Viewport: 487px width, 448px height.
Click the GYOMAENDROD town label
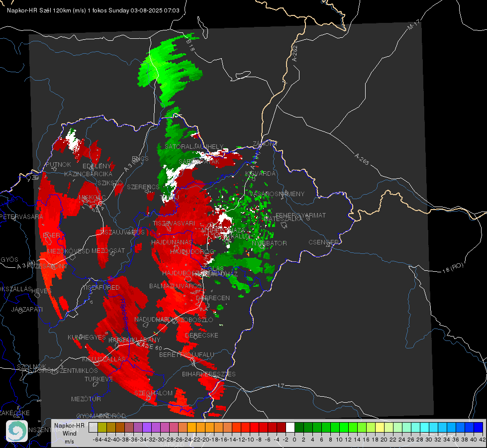tap(101, 416)
